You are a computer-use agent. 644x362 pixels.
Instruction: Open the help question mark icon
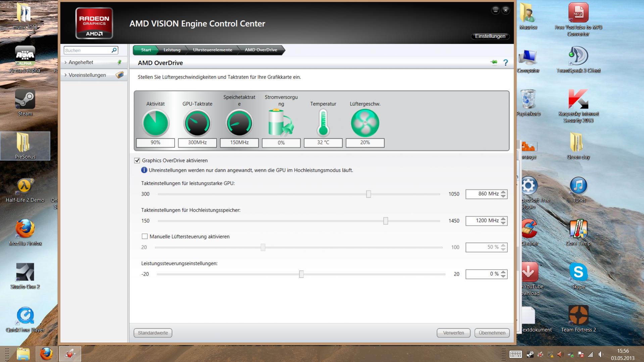pyautogui.click(x=506, y=62)
